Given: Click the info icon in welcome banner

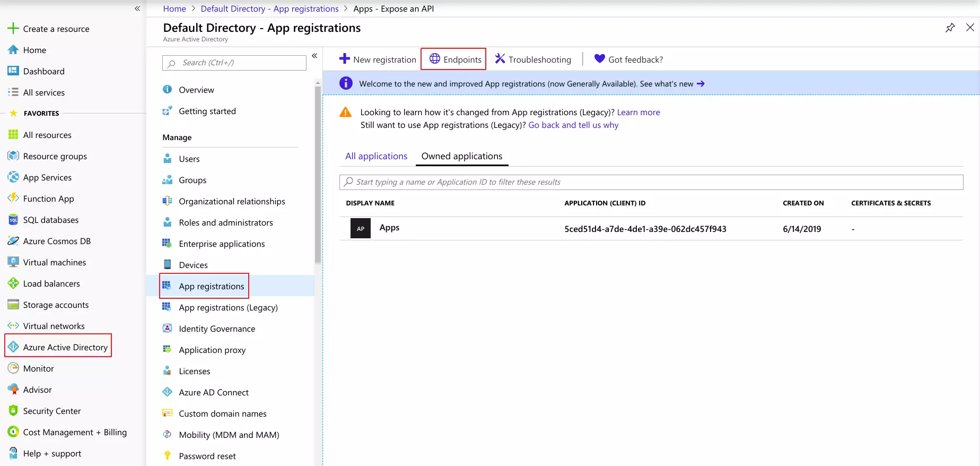Looking at the screenshot, I should click(346, 83).
